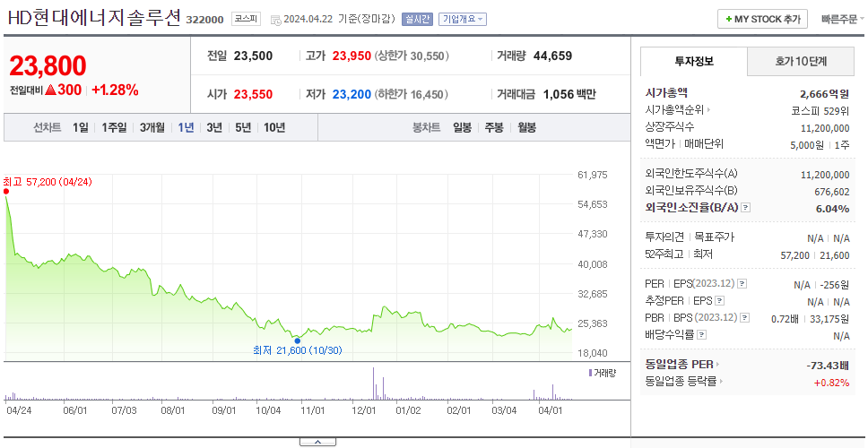Image resolution: width=868 pixels, height=448 pixels.
Task: Open help icon next to PBR BPS(2023.12)
Action: click(745, 318)
